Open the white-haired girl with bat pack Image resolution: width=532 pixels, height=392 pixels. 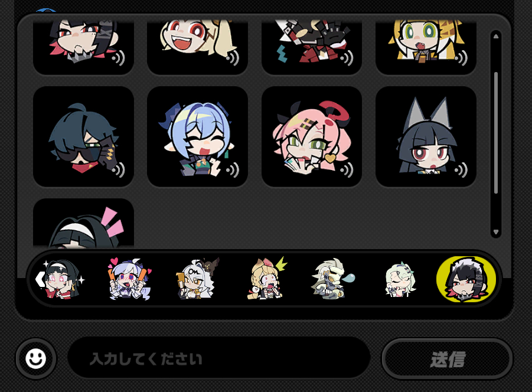coord(197,279)
